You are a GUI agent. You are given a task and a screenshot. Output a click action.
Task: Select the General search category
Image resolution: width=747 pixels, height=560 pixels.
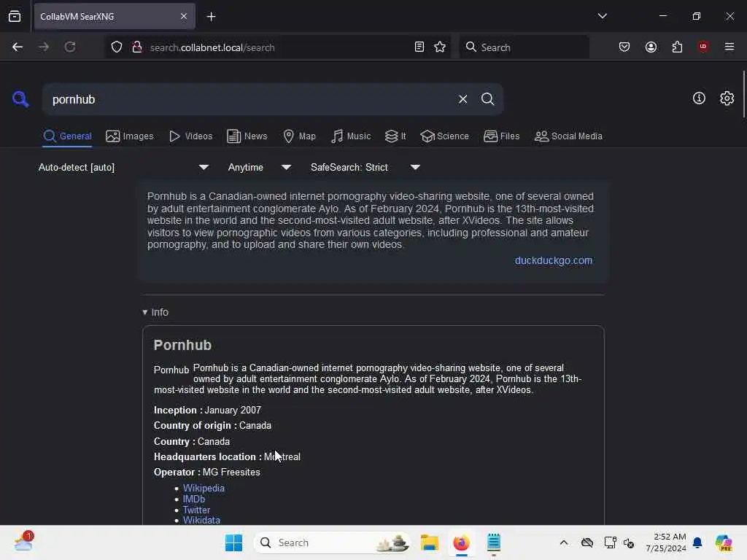coord(67,136)
